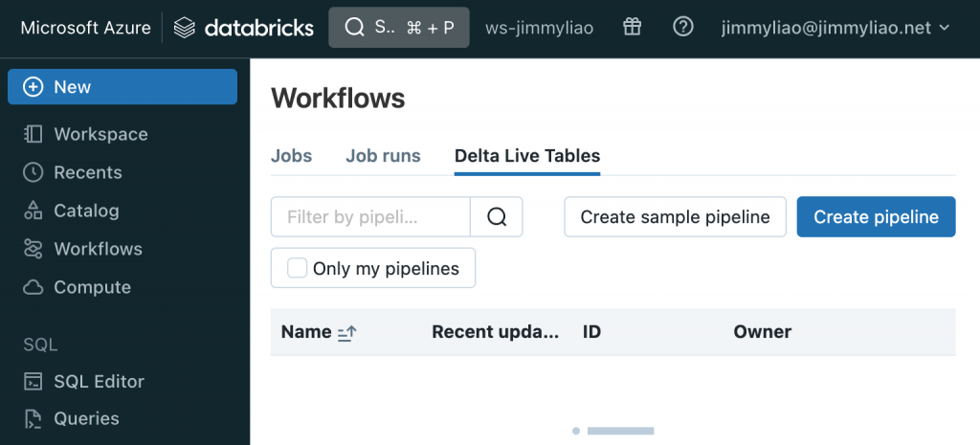Screen dimensions: 980x445
Task: Enable the Only my pipelines checkbox
Action: 298,269
